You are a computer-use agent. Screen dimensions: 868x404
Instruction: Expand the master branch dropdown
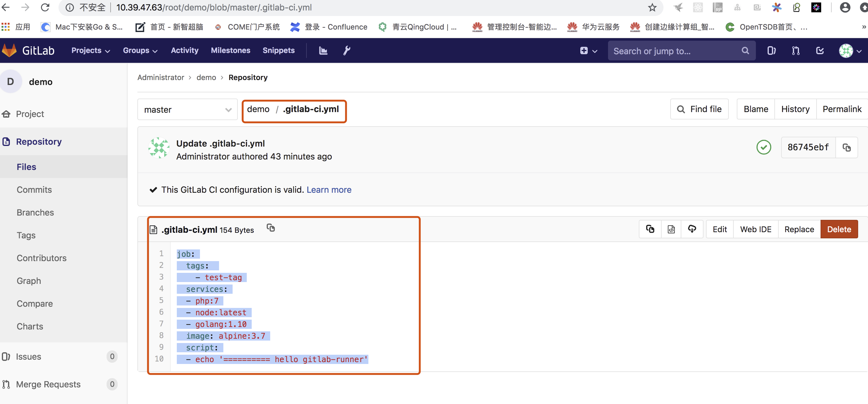click(187, 110)
